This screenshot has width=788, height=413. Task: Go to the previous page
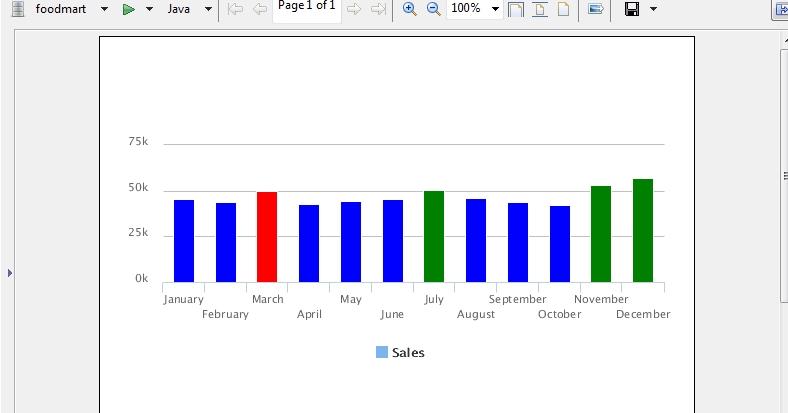[x=259, y=9]
